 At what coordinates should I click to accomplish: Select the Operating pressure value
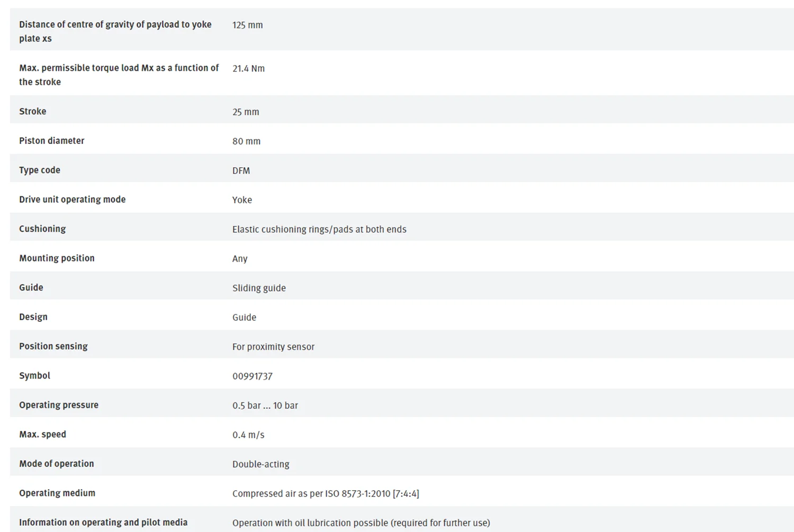pyautogui.click(x=265, y=405)
